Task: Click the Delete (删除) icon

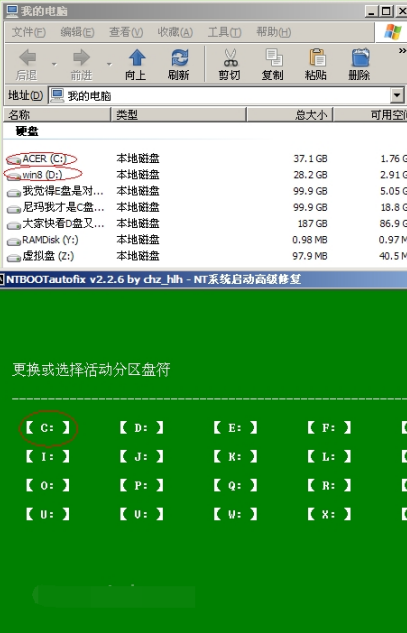Action: click(360, 58)
